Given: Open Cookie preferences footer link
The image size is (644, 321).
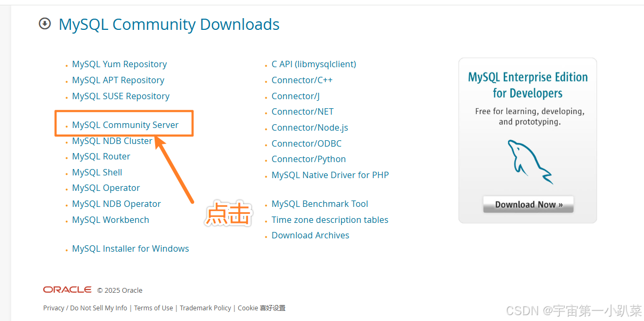Looking at the screenshot, I should (262, 308).
